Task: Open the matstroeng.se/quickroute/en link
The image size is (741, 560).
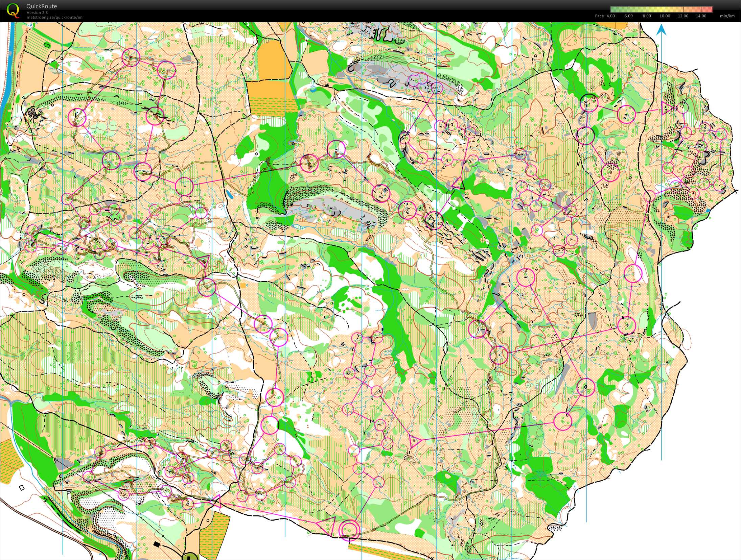Action: coord(54,17)
